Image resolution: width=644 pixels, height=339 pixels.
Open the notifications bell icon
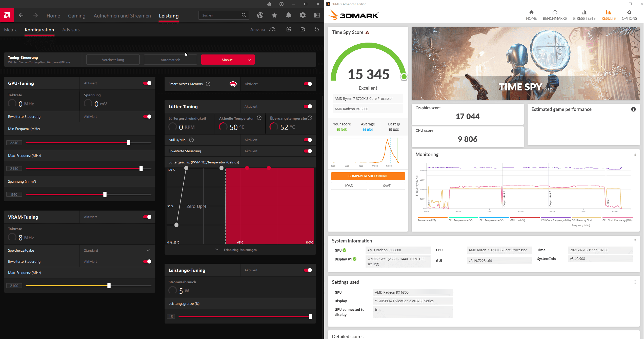(x=288, y=15)
